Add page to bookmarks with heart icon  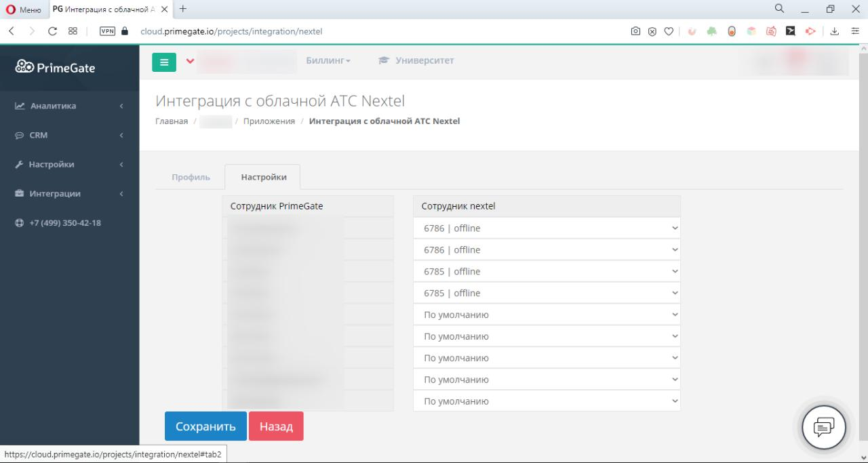pos(669,31)
